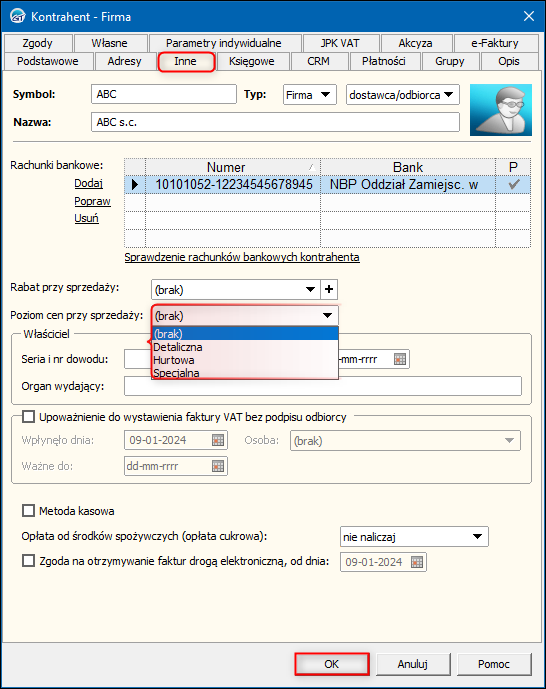Click Sprawdzenie rachunków bankowych kontrahenta link

tap(242, 257)
